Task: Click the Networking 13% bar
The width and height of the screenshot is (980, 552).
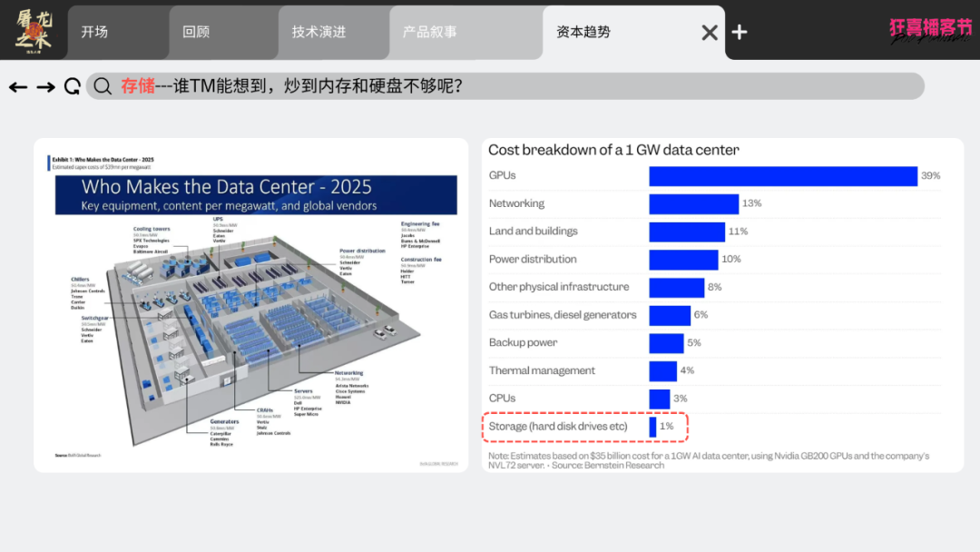Action: [x=694, y=203]
